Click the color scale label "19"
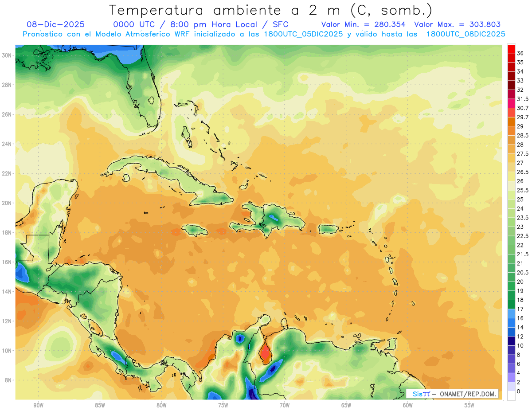The image size is (532, 411). coord(520,291)
